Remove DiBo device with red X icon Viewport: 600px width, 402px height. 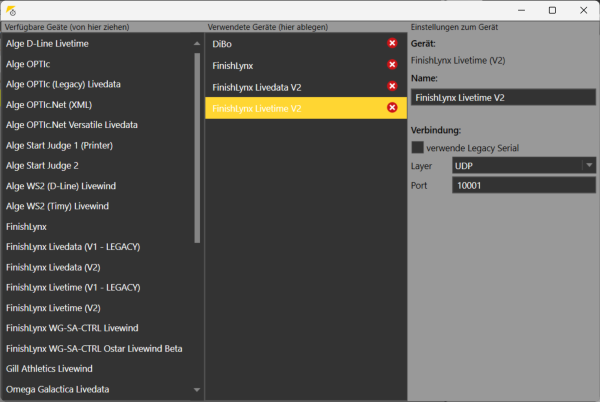pyautogui.click(x=392, y=43)
